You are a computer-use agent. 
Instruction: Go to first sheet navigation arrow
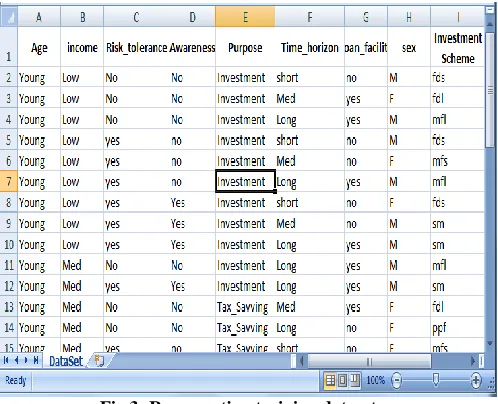(x=6, y=360)
